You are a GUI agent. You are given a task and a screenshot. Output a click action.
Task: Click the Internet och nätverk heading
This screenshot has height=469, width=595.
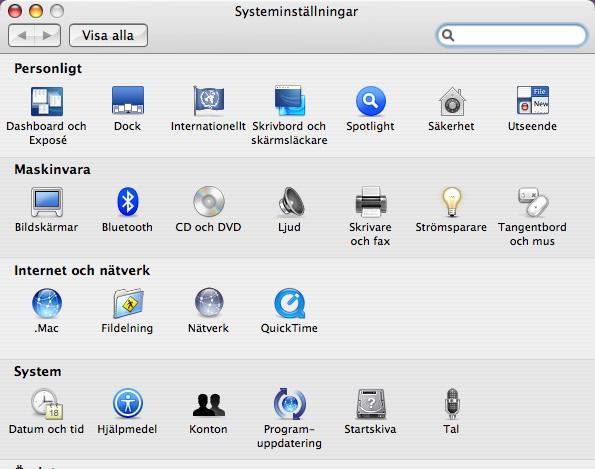coord(82,270)
